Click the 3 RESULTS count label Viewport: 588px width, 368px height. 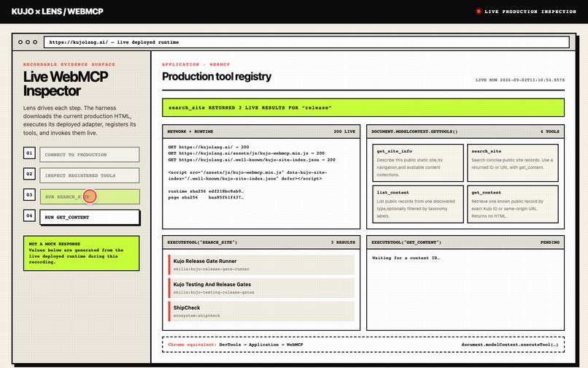pyautogui.click(x=343, y=242)
